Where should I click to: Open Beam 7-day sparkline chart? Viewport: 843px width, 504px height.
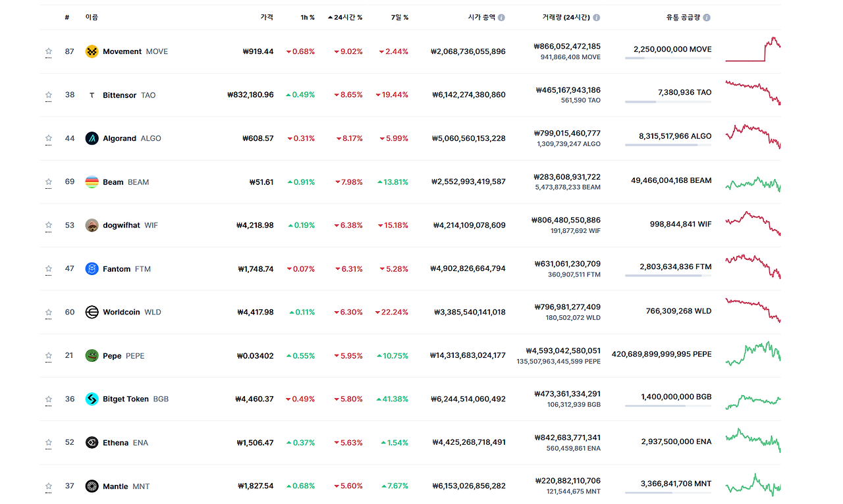pos(753,183)
